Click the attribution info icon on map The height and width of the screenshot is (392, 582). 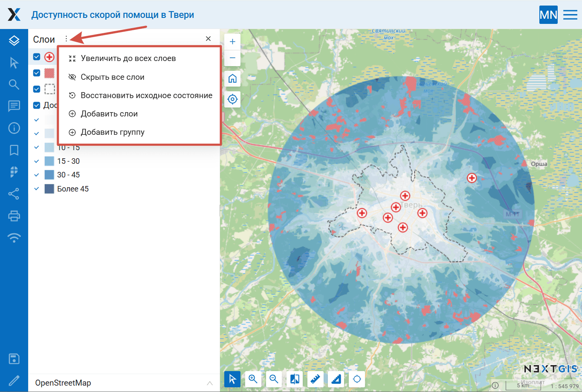coord(495,385)
